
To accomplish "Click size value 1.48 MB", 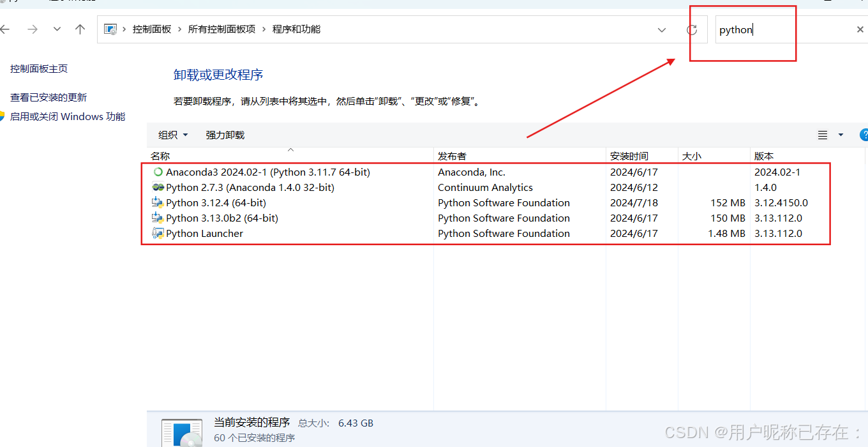I will (726, 233).
